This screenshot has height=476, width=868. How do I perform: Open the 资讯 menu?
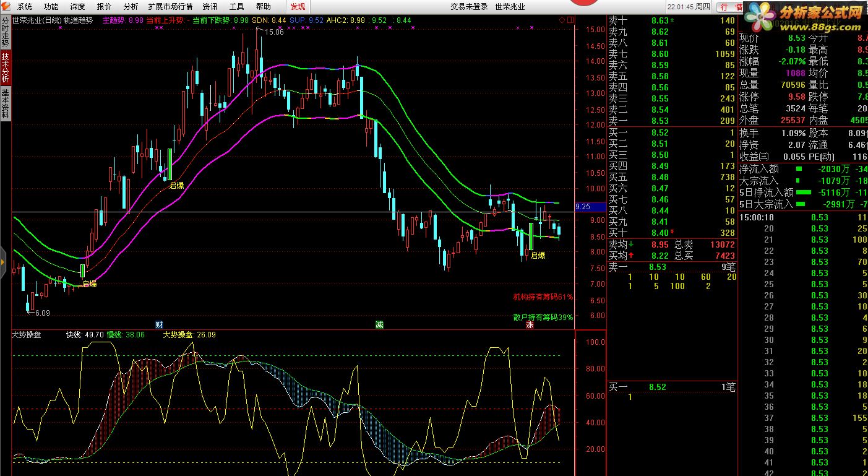click(210, 7)
